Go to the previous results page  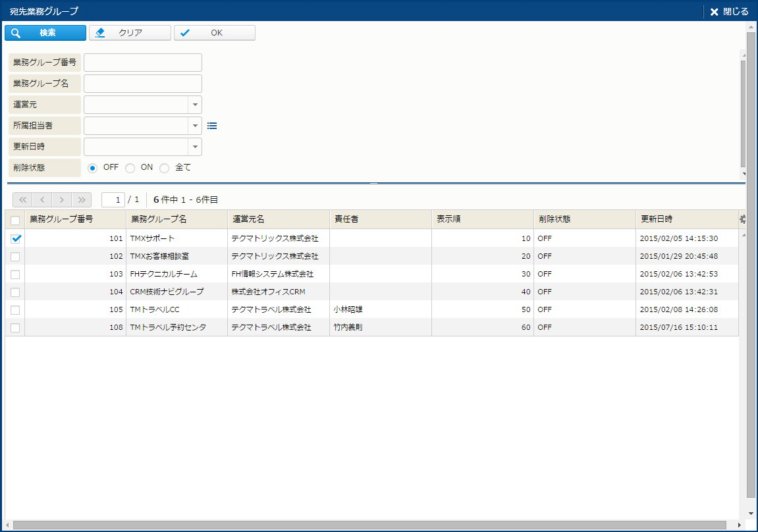[41, 199]
